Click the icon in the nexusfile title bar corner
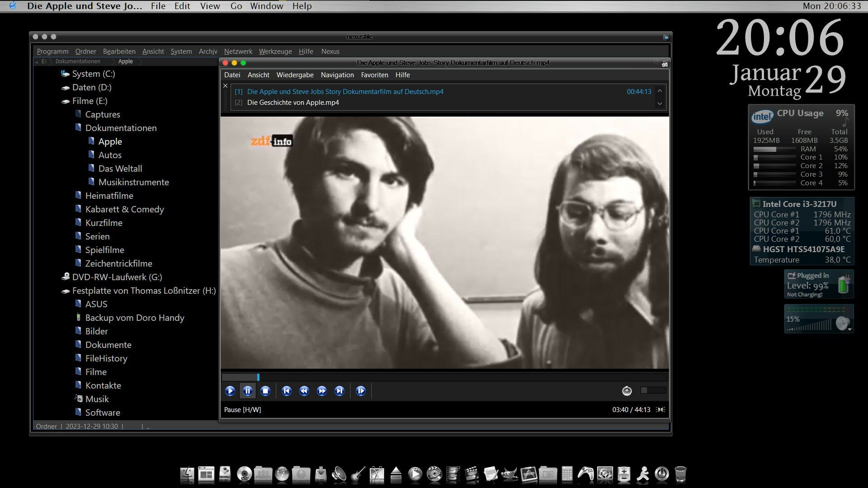The image size is (868, 488). point(666,37)
